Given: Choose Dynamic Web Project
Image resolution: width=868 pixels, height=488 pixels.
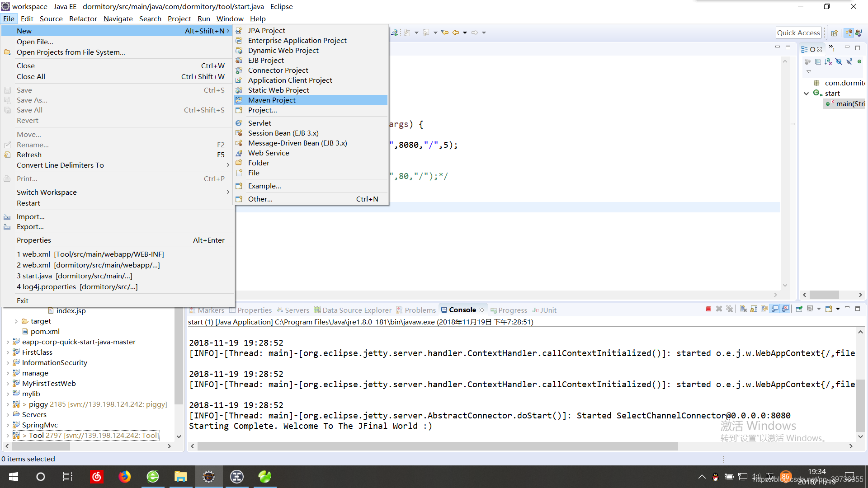Looking at the screenshot, I should click(x=311, y=50).
